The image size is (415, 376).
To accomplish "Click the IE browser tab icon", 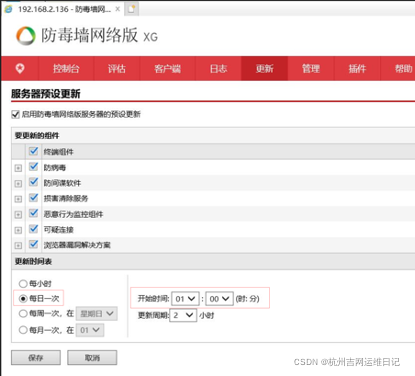I will coord(8,9).
